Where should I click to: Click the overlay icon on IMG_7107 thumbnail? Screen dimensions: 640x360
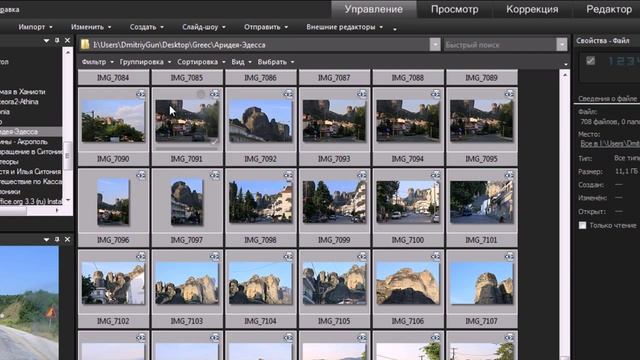[x=509, y=257]
